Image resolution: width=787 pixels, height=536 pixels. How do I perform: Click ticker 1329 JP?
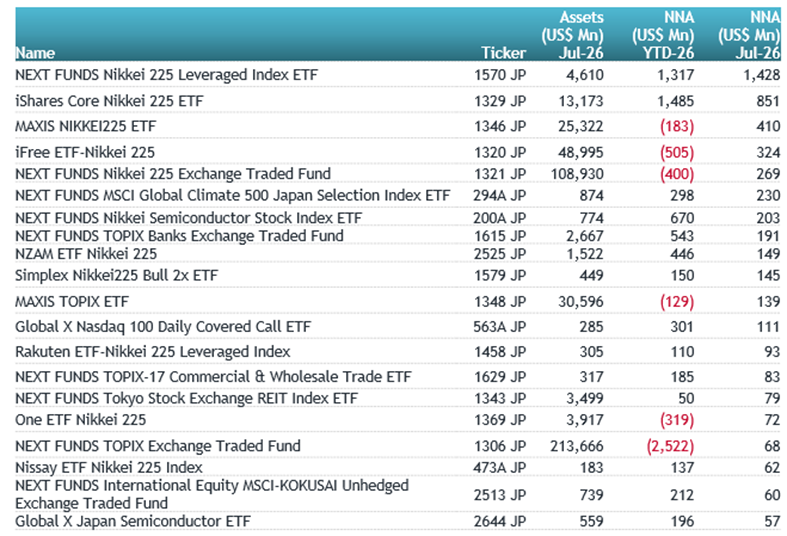point(500,101)
